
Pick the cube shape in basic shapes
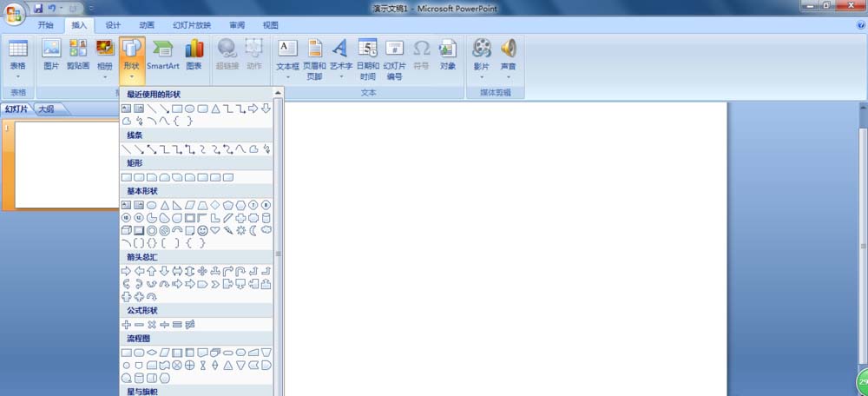(x=126, y=230)
